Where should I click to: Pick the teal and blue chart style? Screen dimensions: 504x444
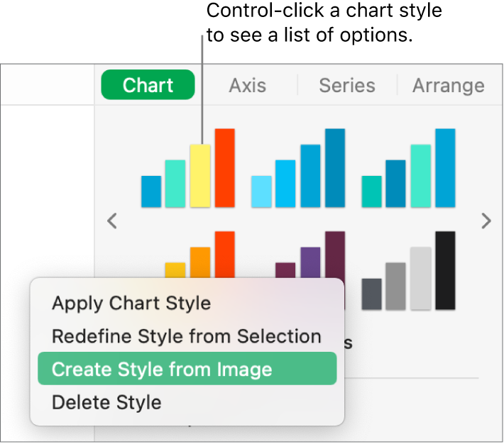(x=408, y=169)
